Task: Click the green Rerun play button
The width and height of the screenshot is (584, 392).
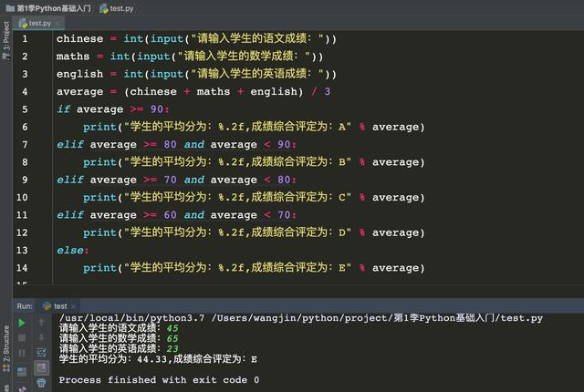Action: tap(22, 323)
